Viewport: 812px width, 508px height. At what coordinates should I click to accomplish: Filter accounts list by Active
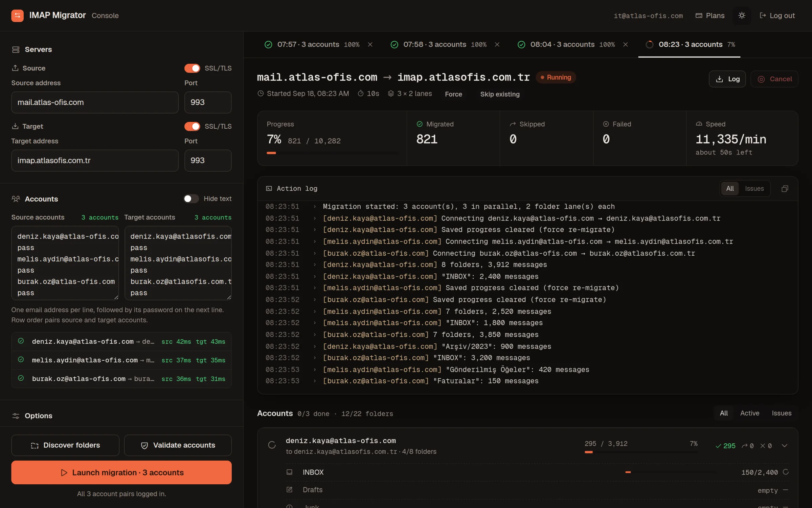click(749, 413)
